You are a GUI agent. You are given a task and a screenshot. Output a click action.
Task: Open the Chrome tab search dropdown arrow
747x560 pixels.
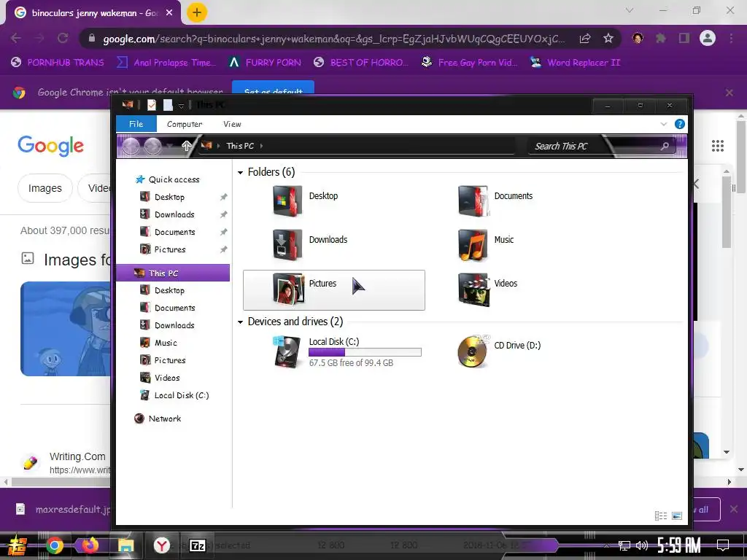coord(630,10)
